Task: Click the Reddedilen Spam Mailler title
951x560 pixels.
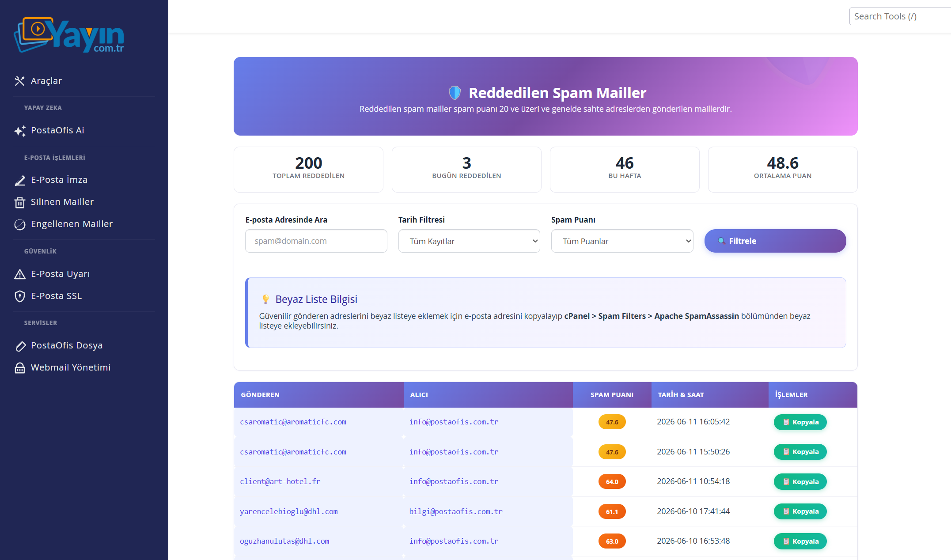Action: coord(557,93)
